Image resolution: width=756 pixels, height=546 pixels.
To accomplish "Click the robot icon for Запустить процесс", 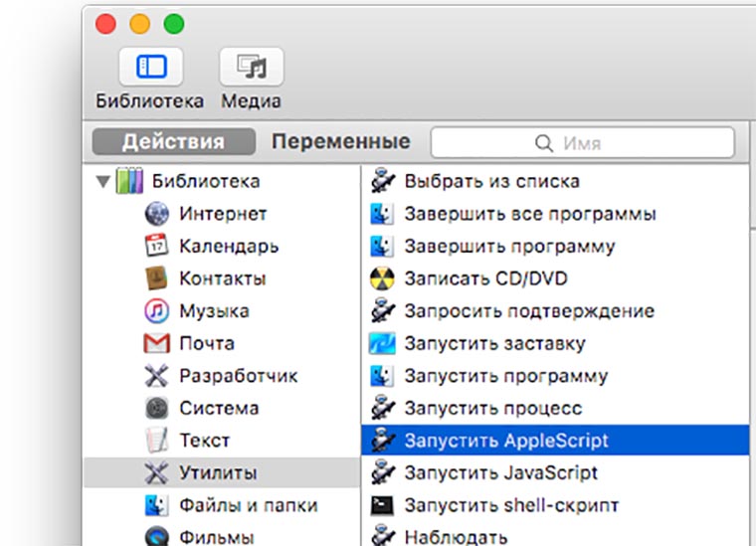I will (x=383, y=408).
